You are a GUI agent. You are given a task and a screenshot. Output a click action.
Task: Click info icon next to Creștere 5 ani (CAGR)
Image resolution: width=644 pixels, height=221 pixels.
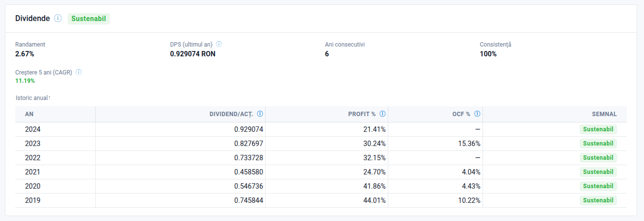[x=79, y=72]
